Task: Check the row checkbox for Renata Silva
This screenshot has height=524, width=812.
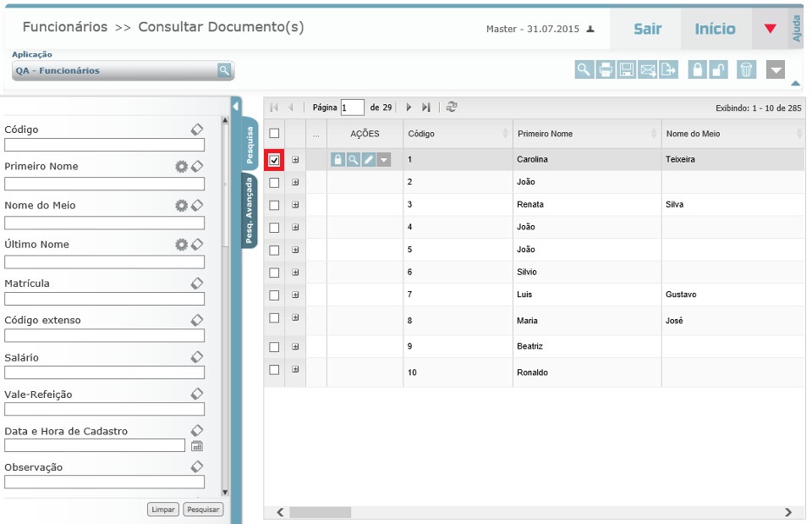Action: (274, 204)
